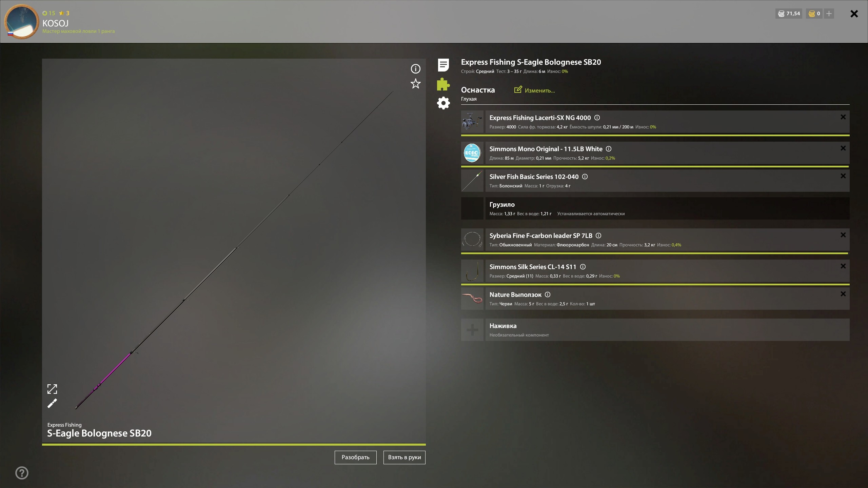Open info for Lacerti-SX NG 4000 reel
Image resolution: width=868 pixels, height=488 pixels.
pos(597,118)
